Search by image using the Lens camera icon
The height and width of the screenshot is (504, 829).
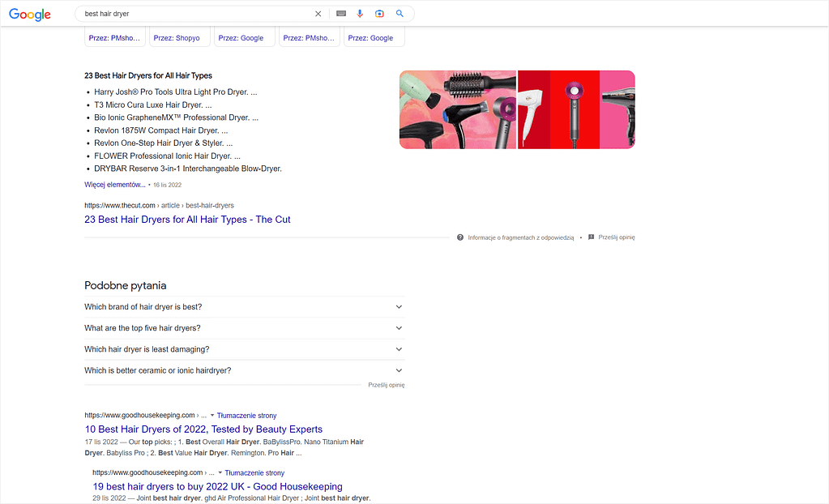(x=379, y=13)
